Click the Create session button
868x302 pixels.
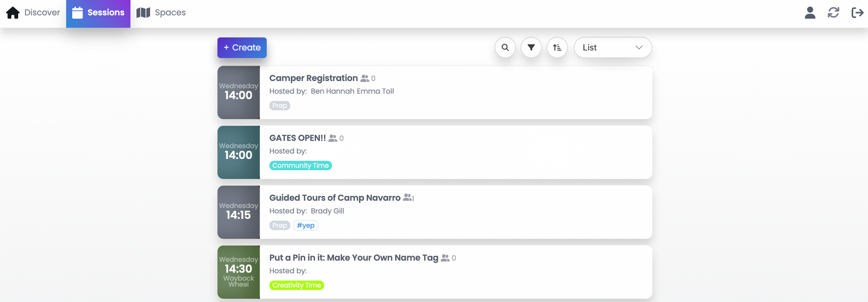point(242,48)
